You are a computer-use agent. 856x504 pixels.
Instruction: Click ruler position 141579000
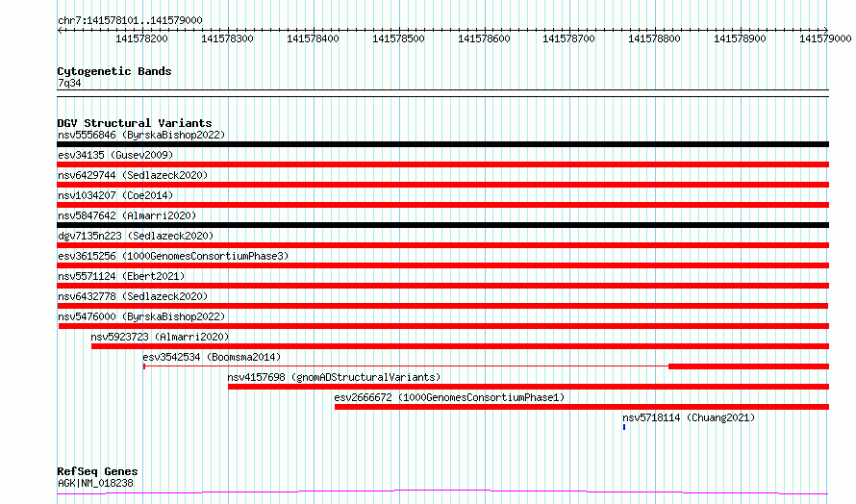coord(825,38)
